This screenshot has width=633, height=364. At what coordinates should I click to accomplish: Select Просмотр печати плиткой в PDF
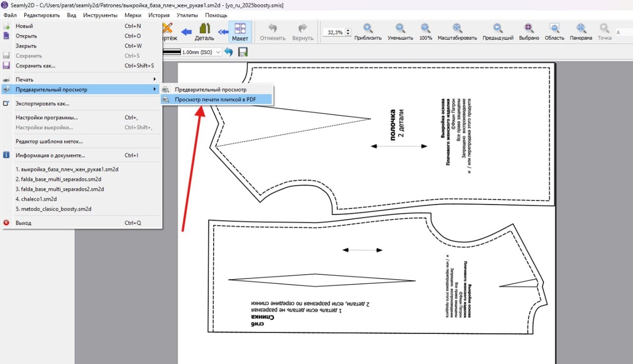(x=217, y=99)
